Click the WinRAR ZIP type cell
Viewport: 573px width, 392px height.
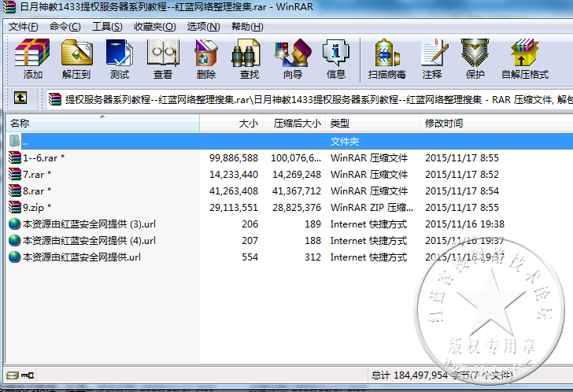(x=372, y=208)
